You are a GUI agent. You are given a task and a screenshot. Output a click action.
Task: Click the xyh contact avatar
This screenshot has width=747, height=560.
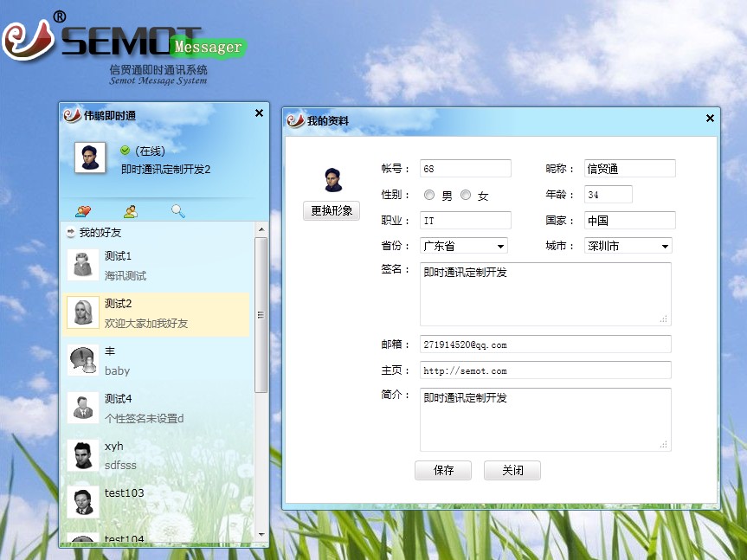coord(83,456)
